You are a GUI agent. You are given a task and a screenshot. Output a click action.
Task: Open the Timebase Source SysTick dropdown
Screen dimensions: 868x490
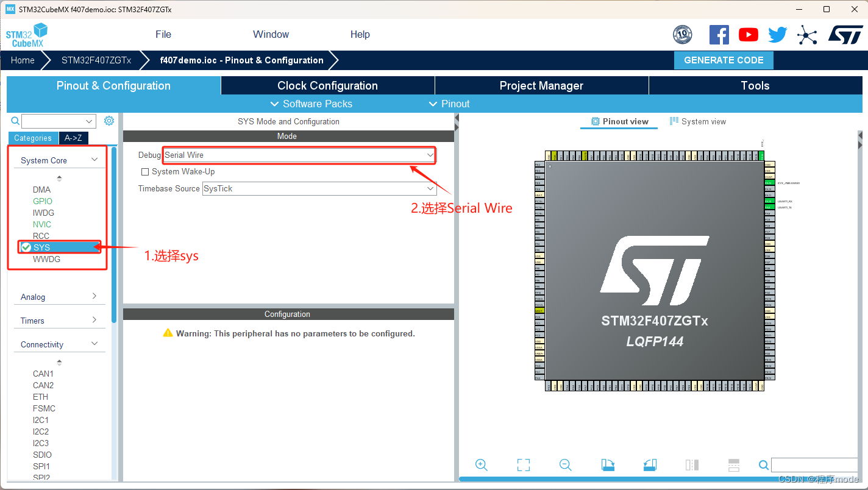(x=319, y=189)
